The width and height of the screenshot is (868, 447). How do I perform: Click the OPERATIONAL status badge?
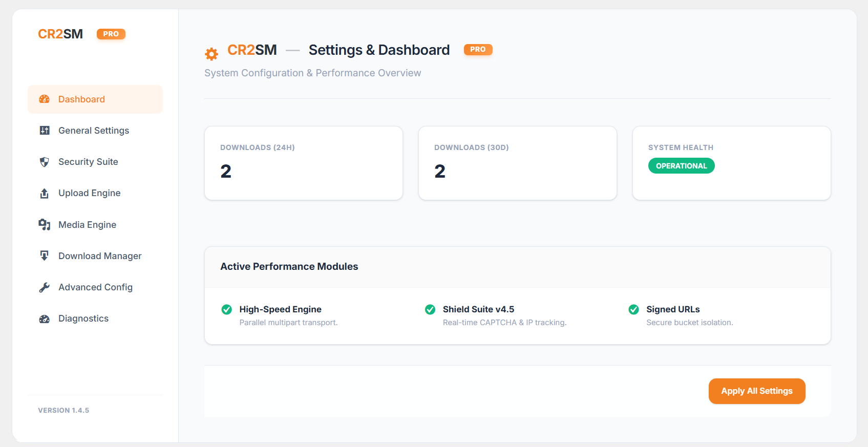click(682, 166)
